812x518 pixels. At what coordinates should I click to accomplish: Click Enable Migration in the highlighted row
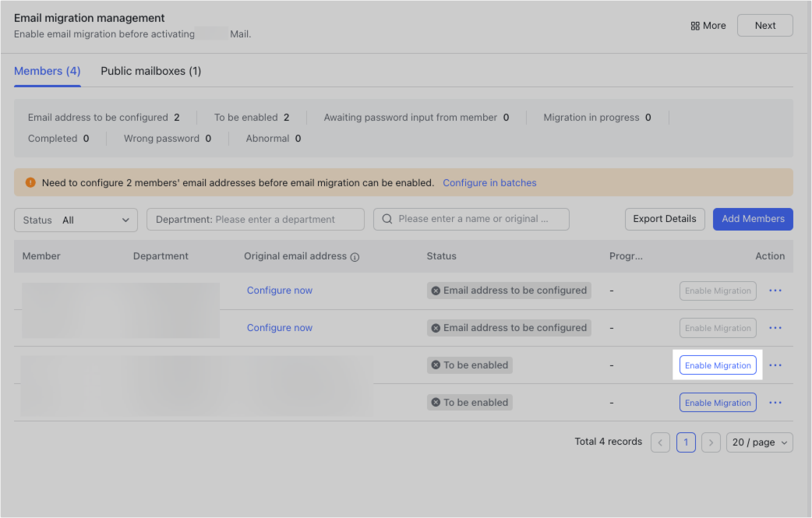pyautogui.click(x=718, y=365)
